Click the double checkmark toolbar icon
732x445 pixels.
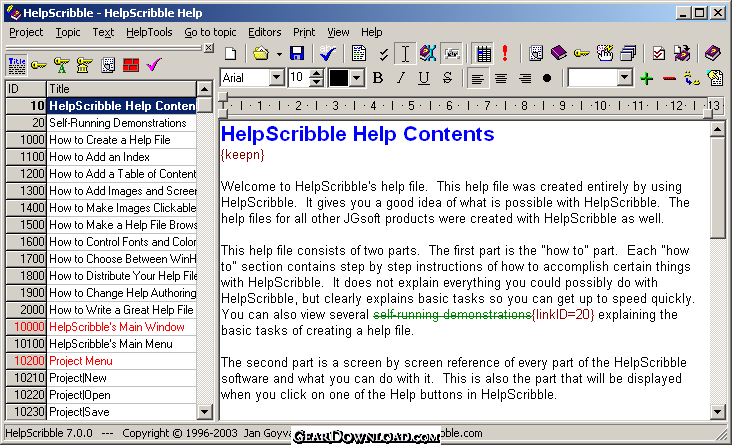coord(383,54)
